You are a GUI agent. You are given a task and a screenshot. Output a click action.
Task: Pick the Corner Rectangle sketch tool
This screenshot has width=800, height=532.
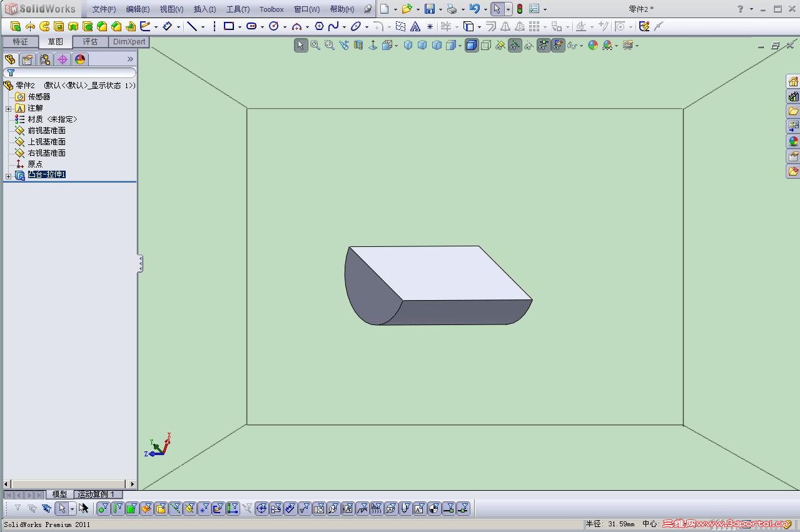tap(228, 26)
